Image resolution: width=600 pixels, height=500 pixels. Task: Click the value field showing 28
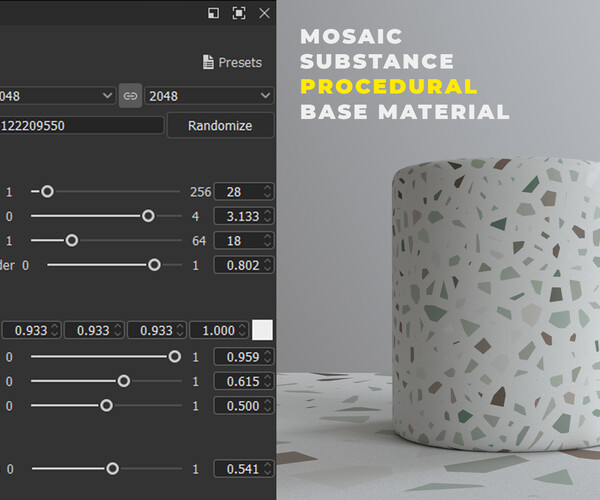244,191
